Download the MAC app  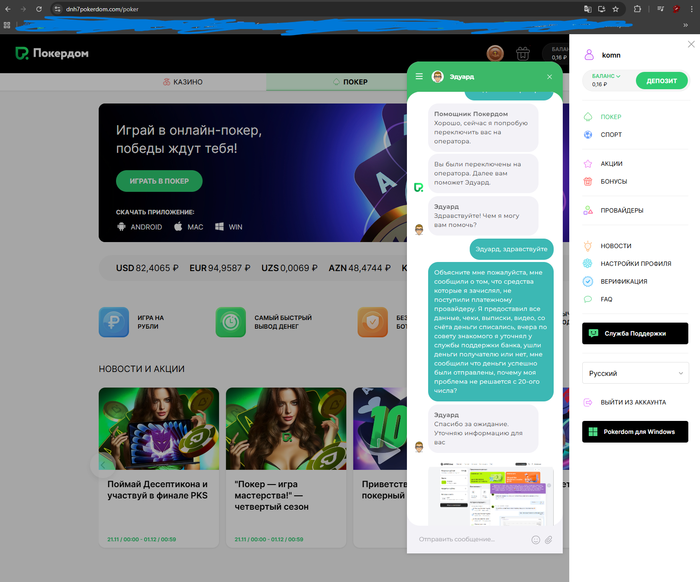tap(188, 227)
